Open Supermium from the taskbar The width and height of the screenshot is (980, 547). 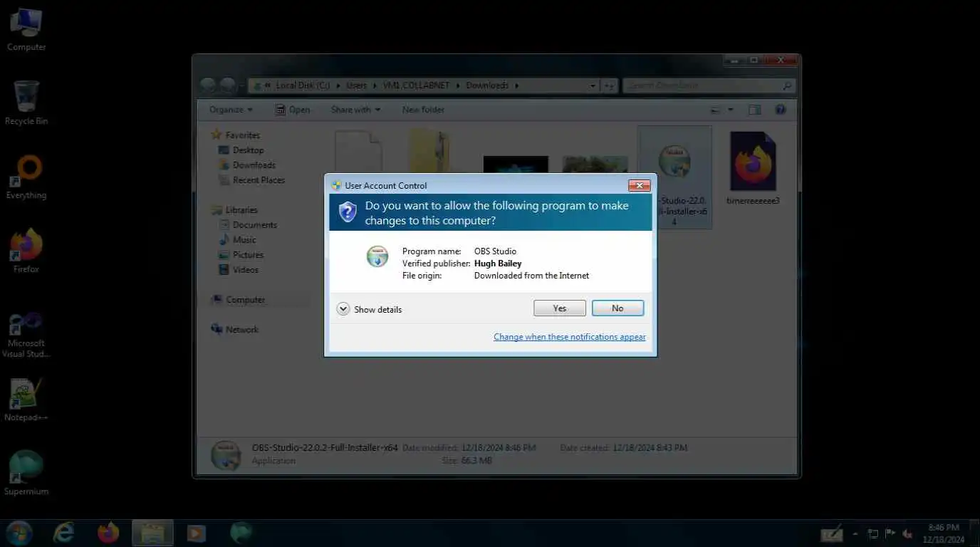[x=241, y=533]
